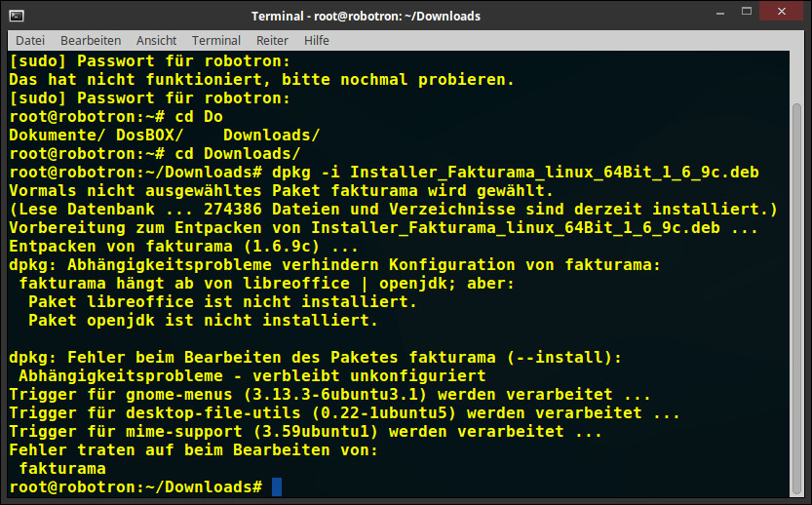
Task: Close the terminal window
Action: (x=782, y=11)
